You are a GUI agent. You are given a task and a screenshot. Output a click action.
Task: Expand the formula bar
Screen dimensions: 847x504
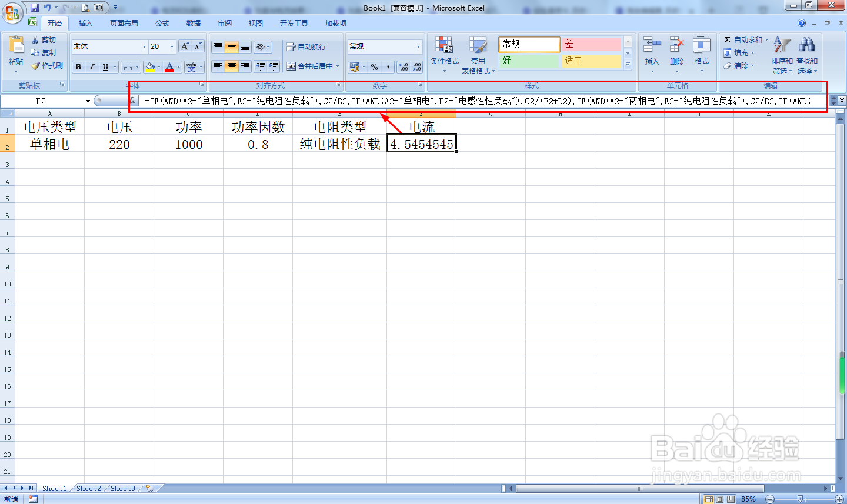pos(842,101)
